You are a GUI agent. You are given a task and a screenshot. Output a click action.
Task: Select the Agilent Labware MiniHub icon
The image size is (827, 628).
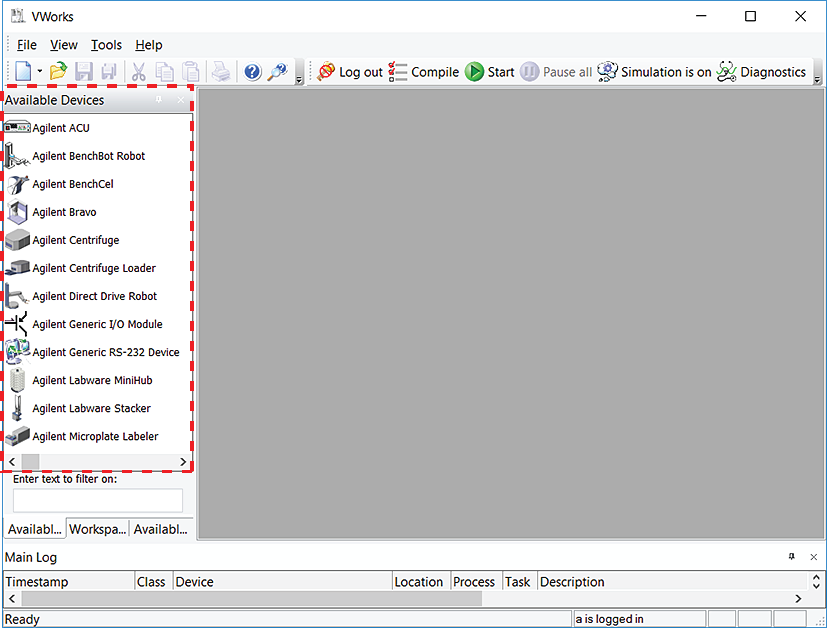coord(17,380)
